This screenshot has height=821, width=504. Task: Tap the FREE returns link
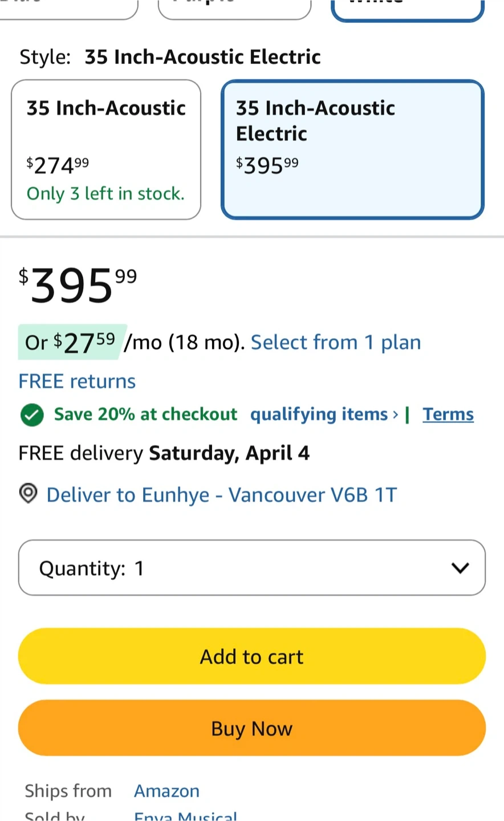[x=77, y=381]
